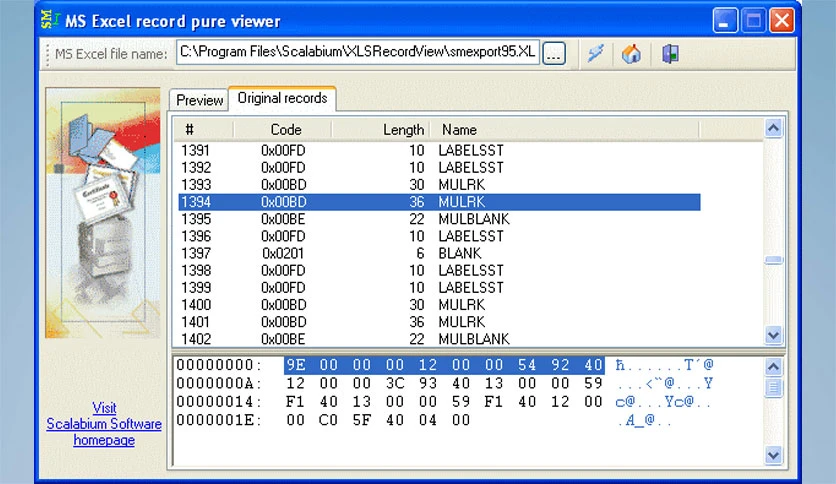Close the MS Excel record viewer
The image size is (836, 484).
coord(782,21)
